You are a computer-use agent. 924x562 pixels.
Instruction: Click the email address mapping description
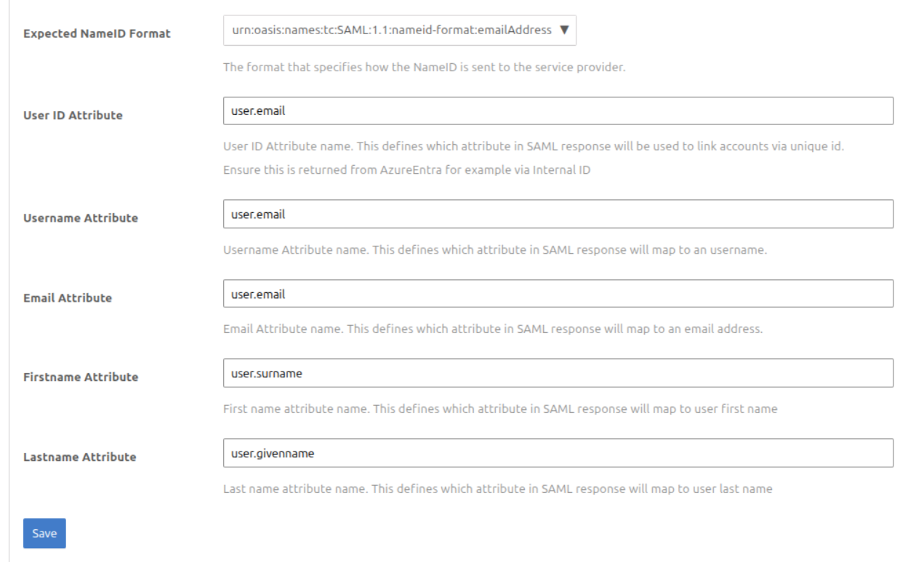coord(492,329)
